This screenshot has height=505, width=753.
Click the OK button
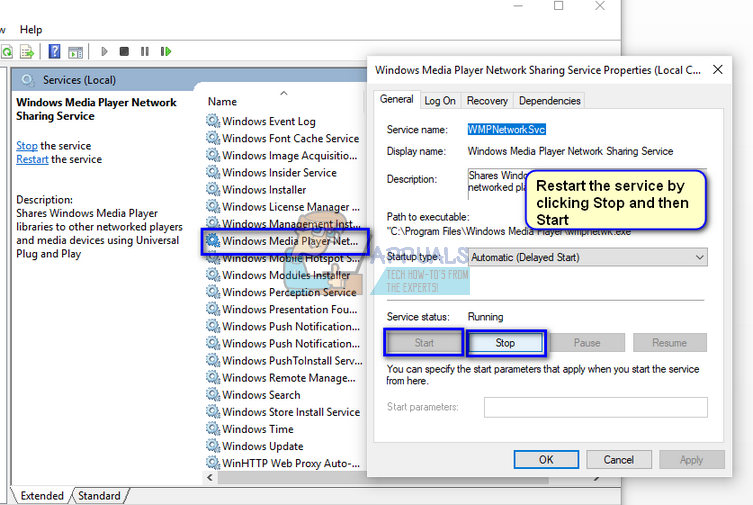(x=546, y=459)
